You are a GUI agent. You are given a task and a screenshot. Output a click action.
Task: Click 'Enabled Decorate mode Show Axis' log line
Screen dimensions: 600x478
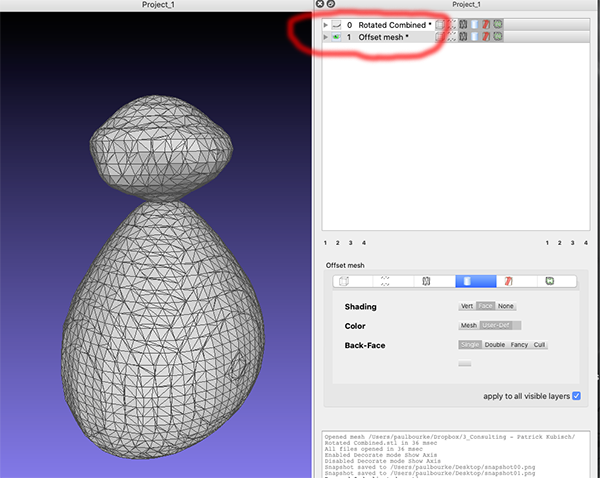pos(381,455)
